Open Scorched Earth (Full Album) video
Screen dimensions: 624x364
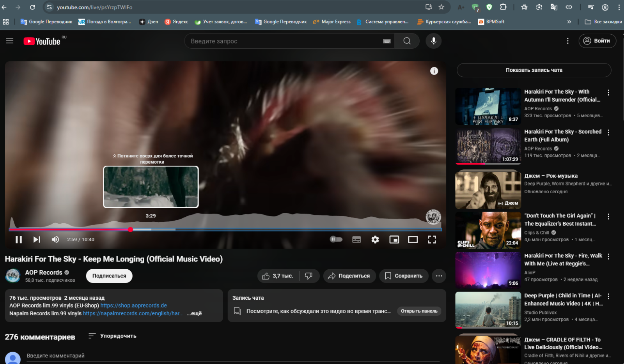click(488, 146)
